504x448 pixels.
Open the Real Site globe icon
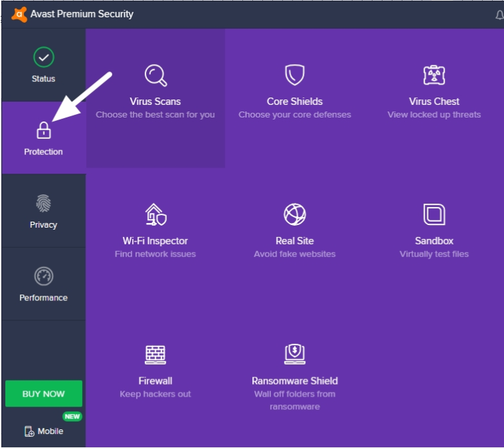(x=295, y=214)
